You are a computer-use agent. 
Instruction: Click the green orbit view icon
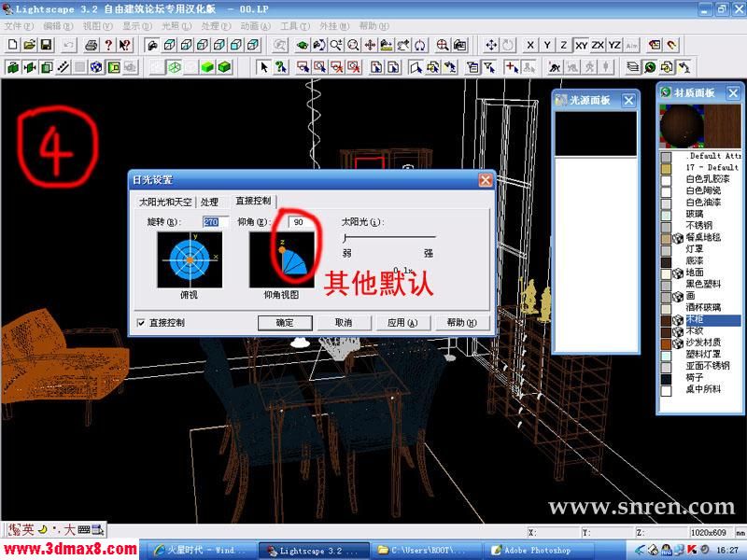coord(303,45)
